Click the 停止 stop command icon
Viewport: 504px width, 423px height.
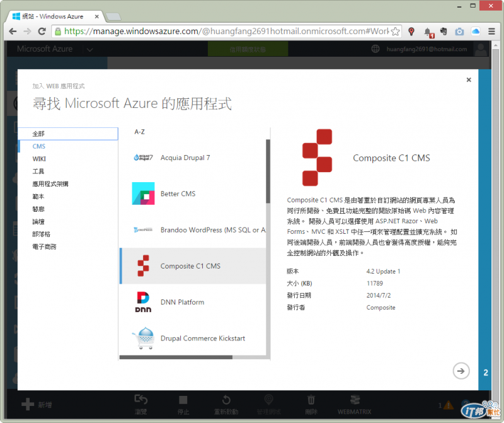pyautogui.click(x=183, y=400)
